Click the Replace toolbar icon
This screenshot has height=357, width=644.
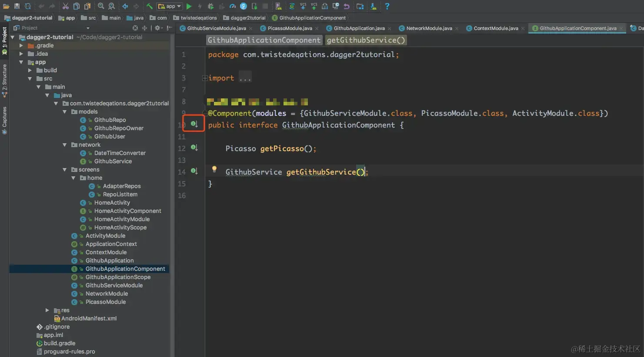click(x=112, y=6)
